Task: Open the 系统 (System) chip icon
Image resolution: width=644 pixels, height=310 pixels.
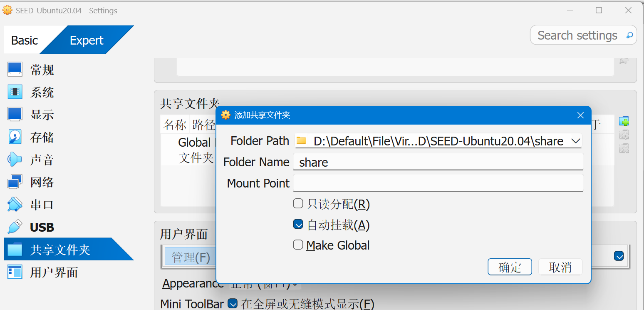Action: pyautogui.click(x=15, y=92)
